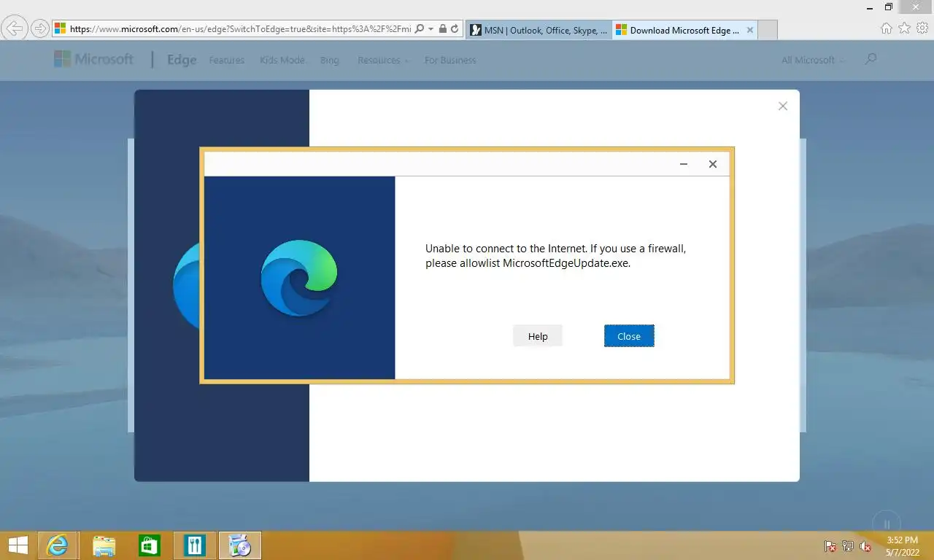Image resolution: width=934 pixels, height=560 pixels.
Task: Open Favorites with the star icon
Action: pyautogui.click(x=905, y=28)
